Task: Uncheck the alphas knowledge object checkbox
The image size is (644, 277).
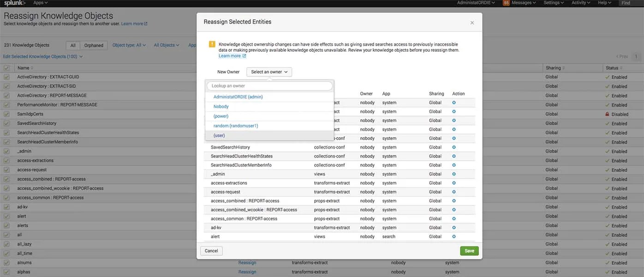Action: [x=6, y=272]
